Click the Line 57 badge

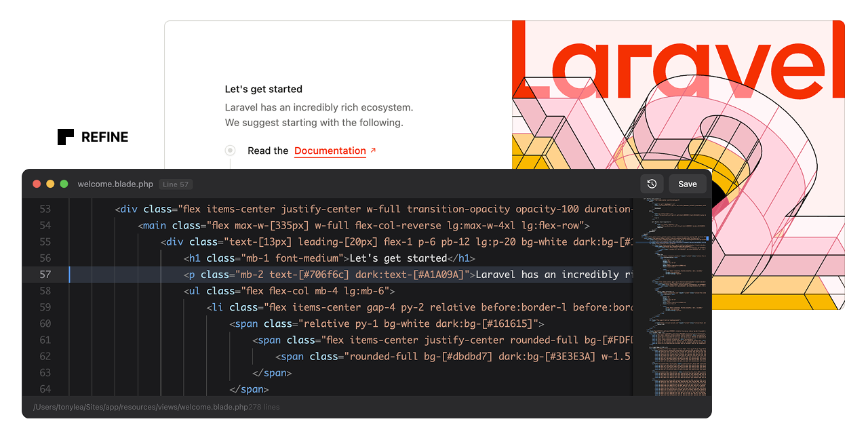click(x=176, y=184)
